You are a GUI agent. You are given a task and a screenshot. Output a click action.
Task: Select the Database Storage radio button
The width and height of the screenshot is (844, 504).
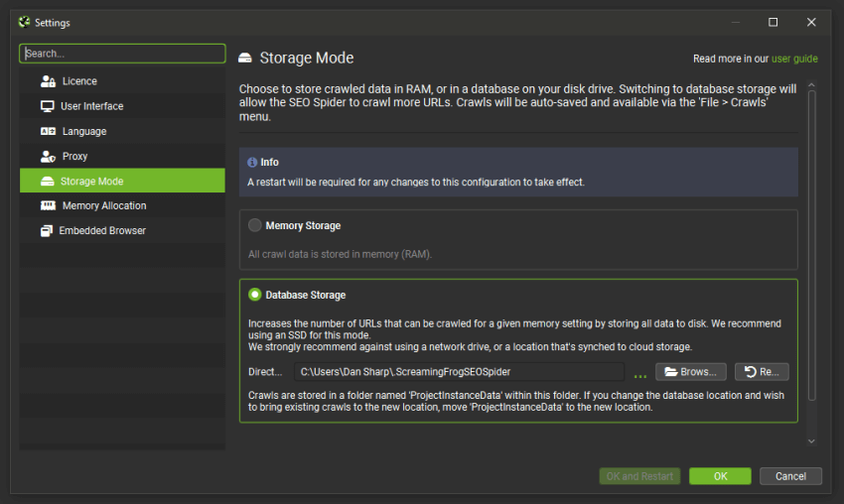click(x=254, y=295)
